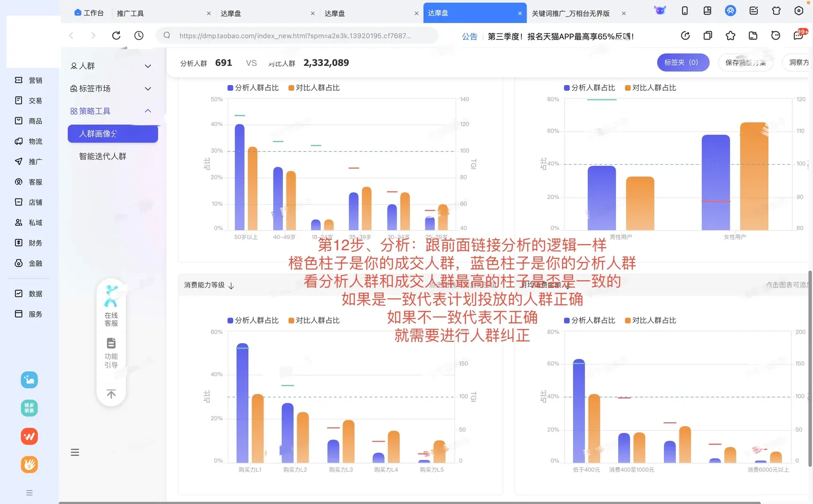Click the 物流 sidebar icon
This screenshot has height=504, width=813.
tap(29, 141)
